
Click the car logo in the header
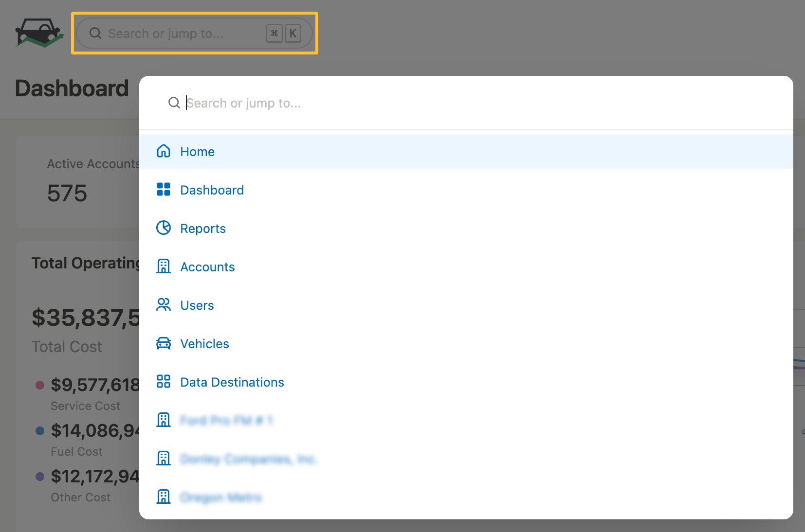[x=39, y=33]
